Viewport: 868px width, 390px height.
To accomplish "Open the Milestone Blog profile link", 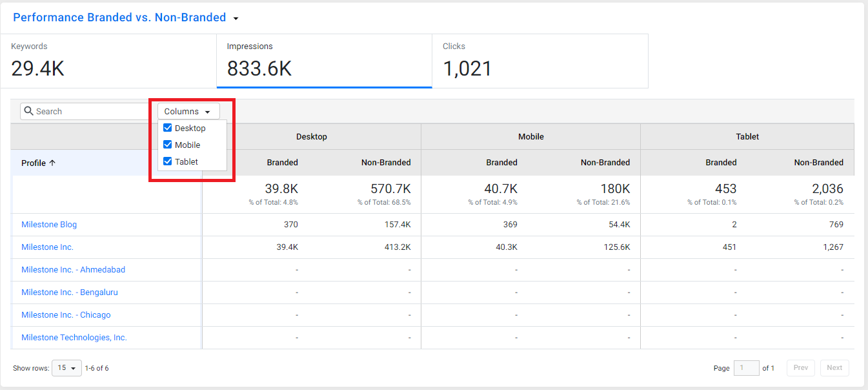I will point(49,225).
